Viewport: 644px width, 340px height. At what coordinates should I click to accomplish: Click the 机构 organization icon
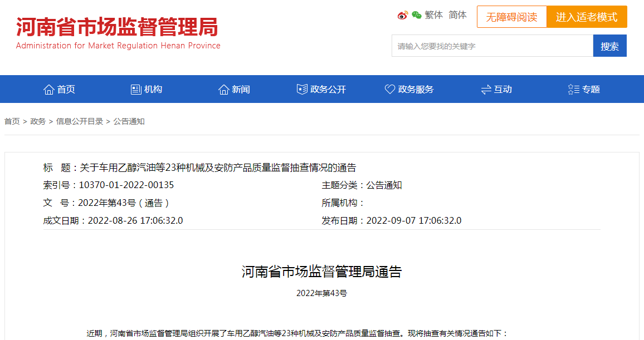(x=136, y=90)
